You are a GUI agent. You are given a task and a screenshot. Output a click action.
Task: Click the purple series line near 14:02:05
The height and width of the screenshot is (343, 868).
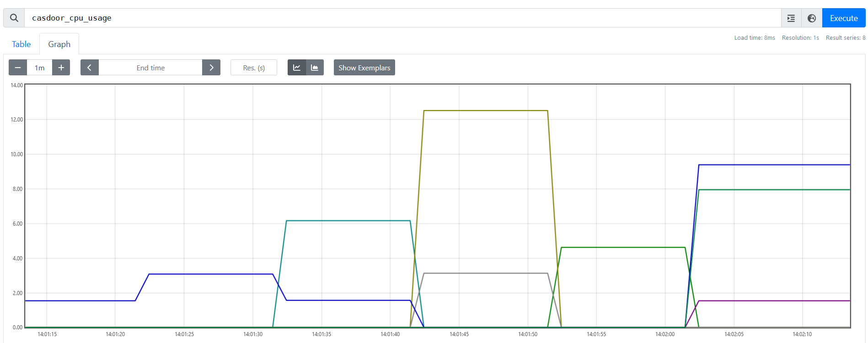point(734,301)
